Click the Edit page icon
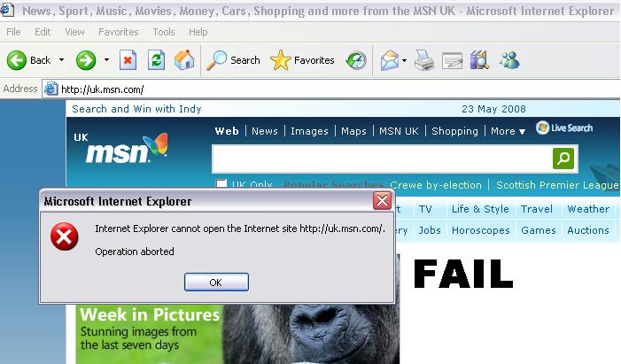Viewport: 621px width, 364px height. (453, 60)
